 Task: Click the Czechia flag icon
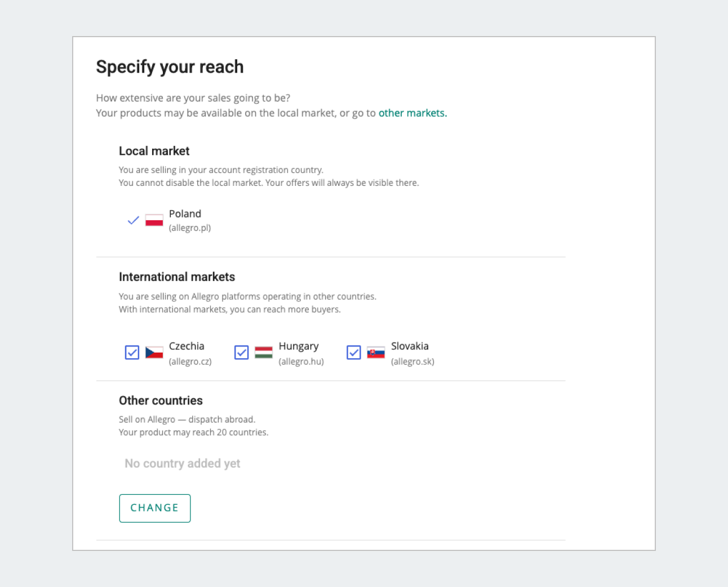click(154, 353)
